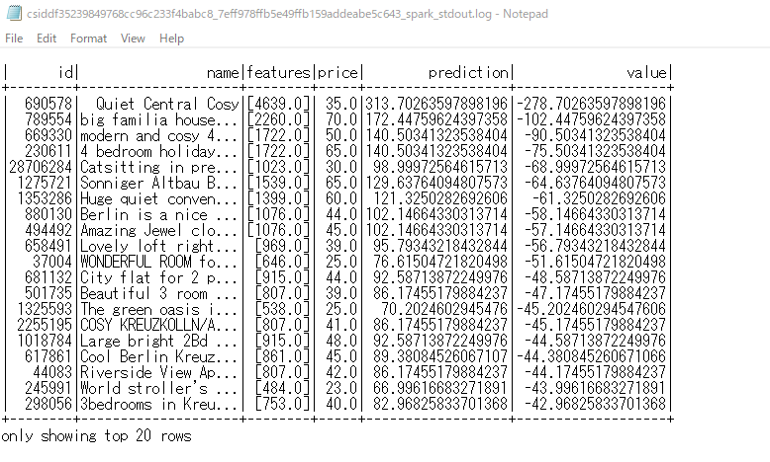
Task: Click the Notepad document icon in title bar
Action: point(14,12)
